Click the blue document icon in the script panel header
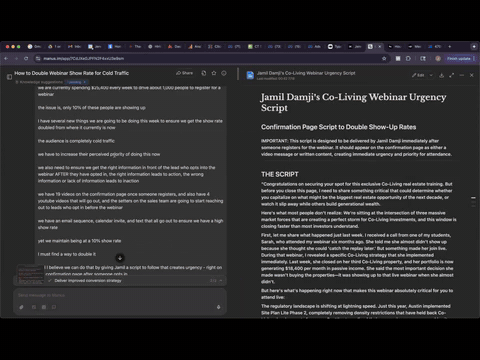This screenshot has width=480, height=360. click(250, 75)
